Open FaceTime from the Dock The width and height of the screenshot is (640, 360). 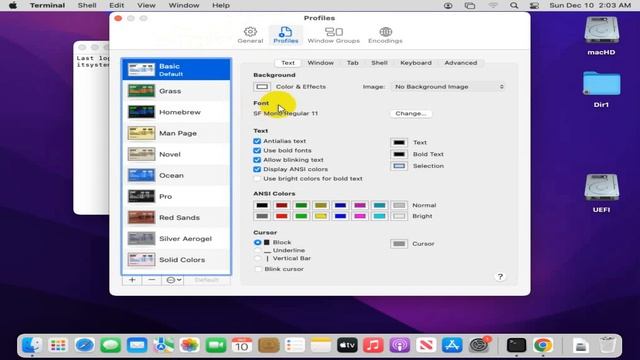pos(216,345)
